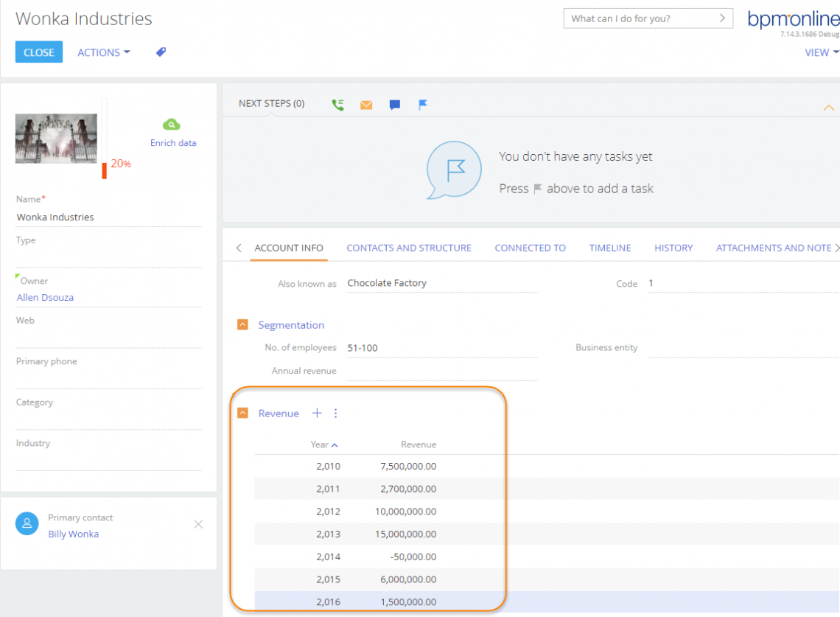Click the NEXT STEPS (0) heading
Viewport: 840px width, 617px height.
(272, 103)
